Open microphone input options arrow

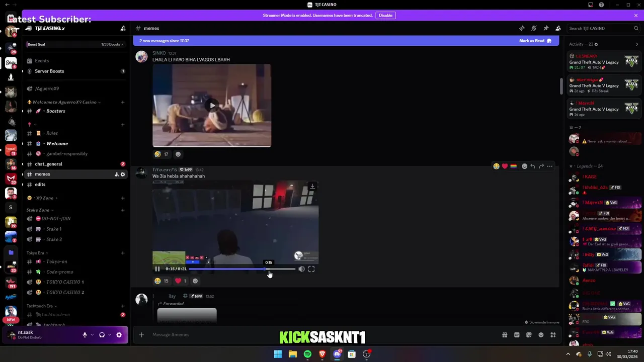tap(92, 335)
